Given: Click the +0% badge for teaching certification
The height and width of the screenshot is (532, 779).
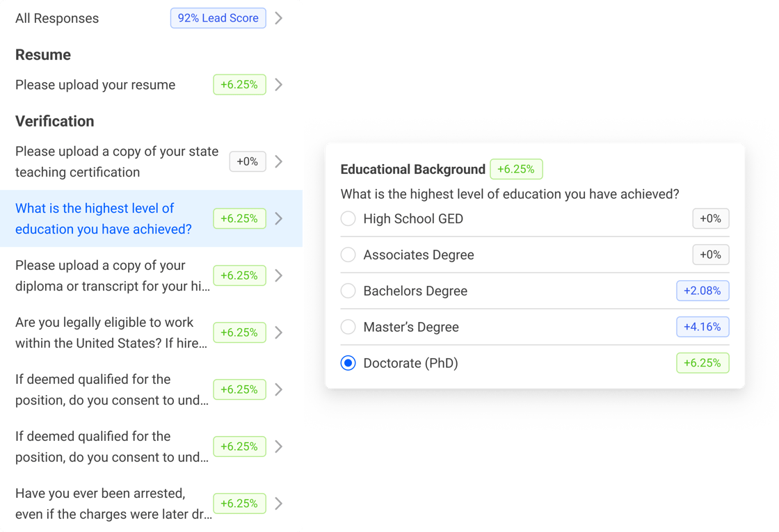Looking at the screenshot, I should 248,162.
